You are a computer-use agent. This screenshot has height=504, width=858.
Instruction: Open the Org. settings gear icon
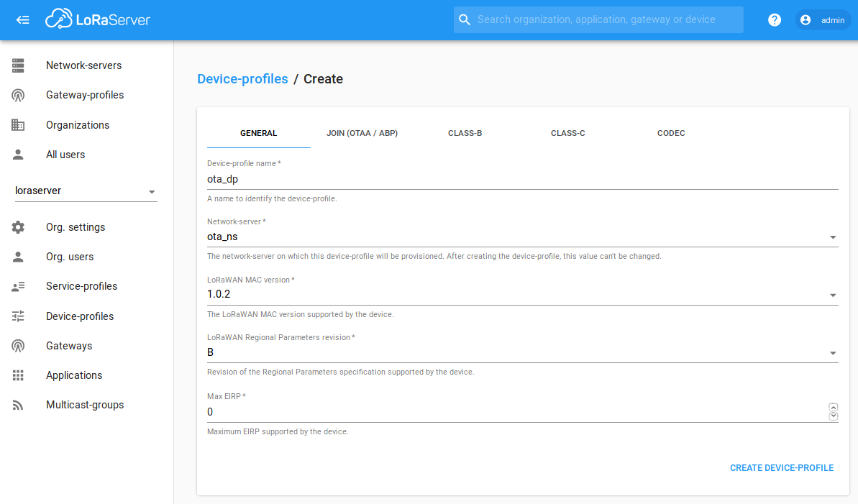18,226
